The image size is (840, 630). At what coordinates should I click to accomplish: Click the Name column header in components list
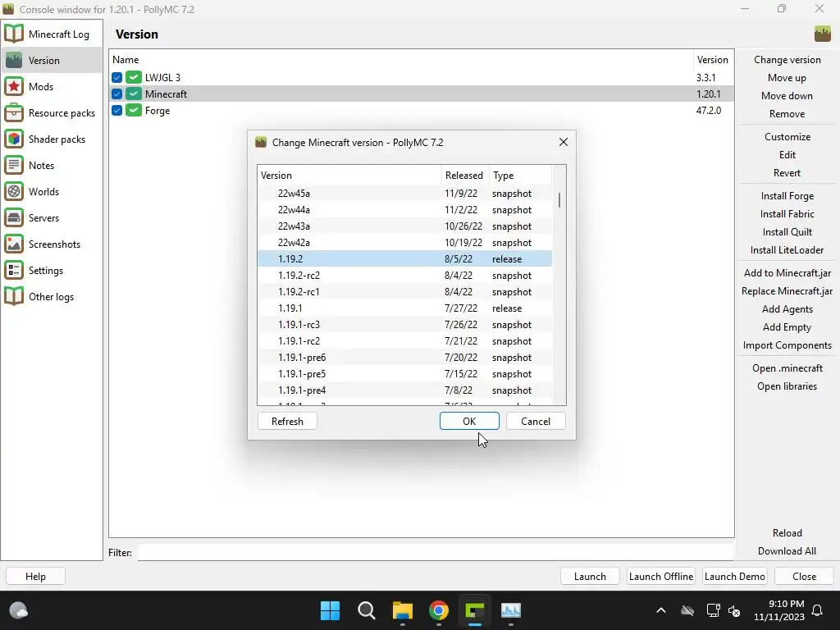coord(400,59)
